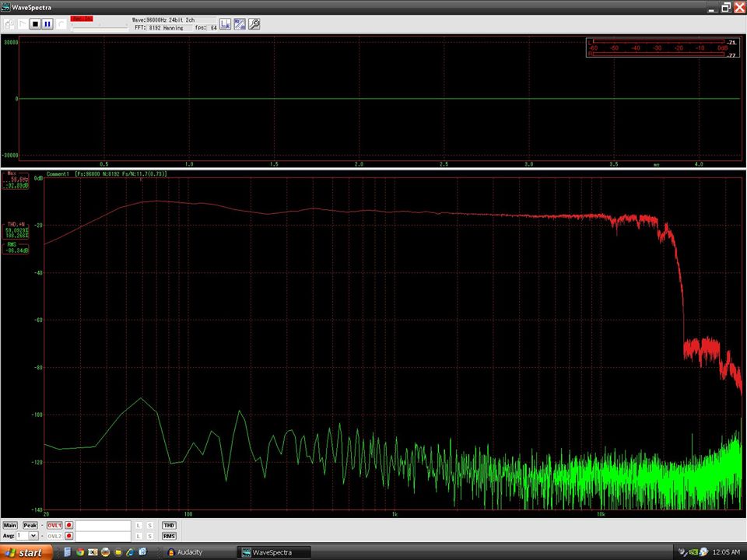Click the S save button in the OVL2 row
Screen dimensions: 747x560
tap(149, 536)
